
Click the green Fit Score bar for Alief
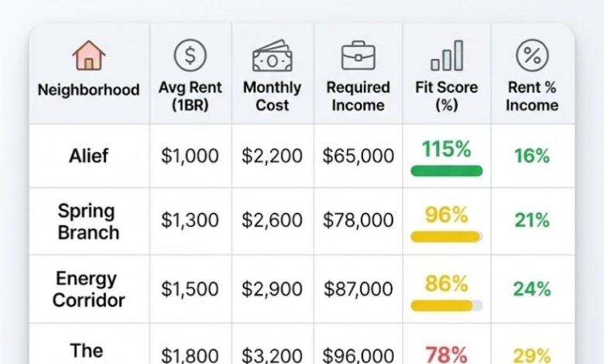coord(447,170)
